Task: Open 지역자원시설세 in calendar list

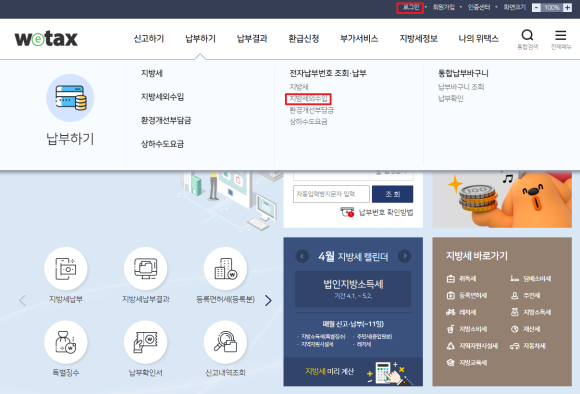Action: click(317, 344)
